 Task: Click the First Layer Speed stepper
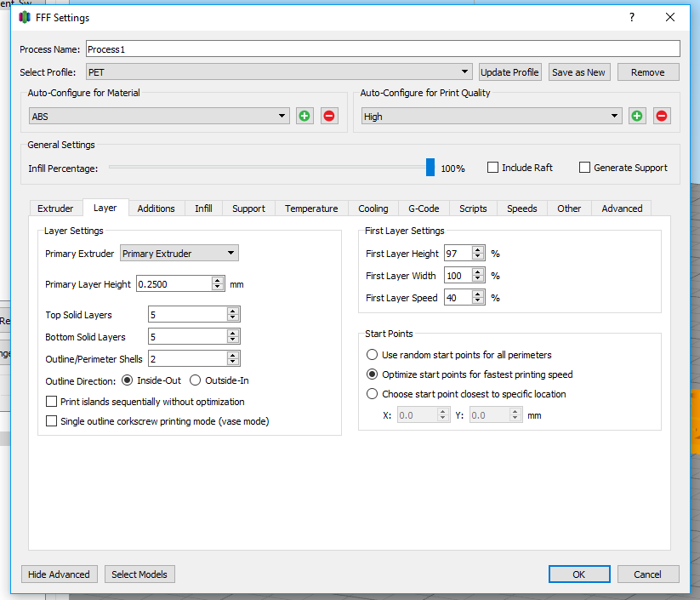pos(478,298)
